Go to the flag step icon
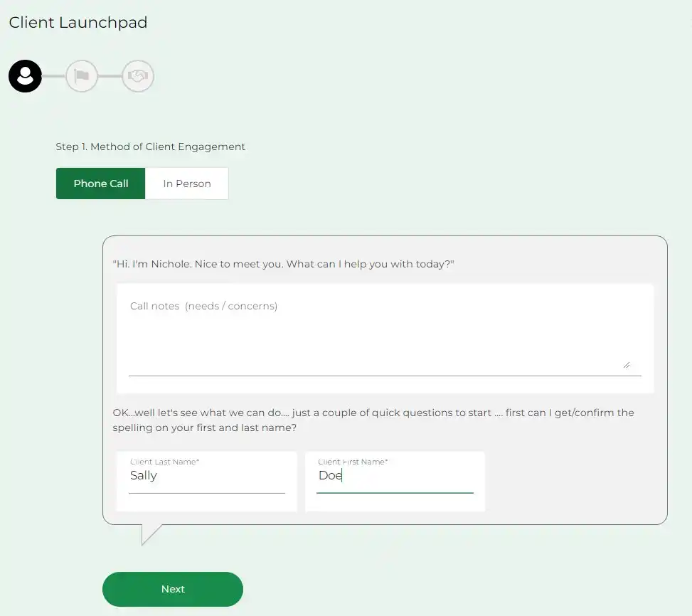 (82, 76)
